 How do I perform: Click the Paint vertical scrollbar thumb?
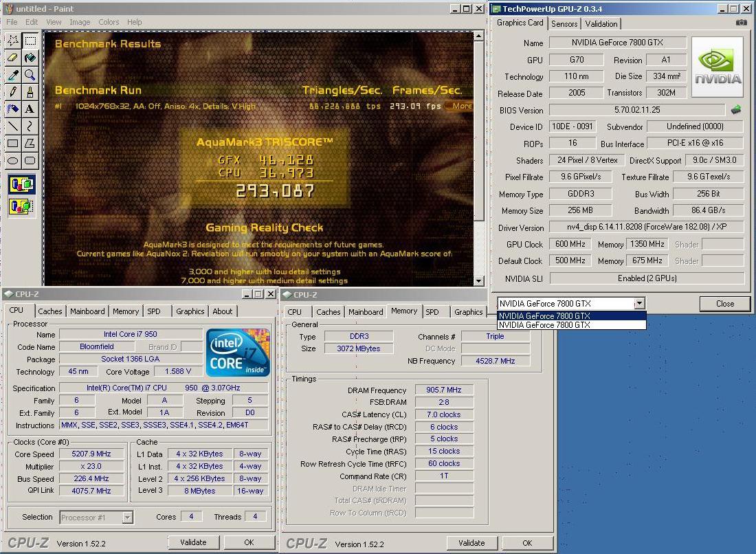click(x=478, y=131)
